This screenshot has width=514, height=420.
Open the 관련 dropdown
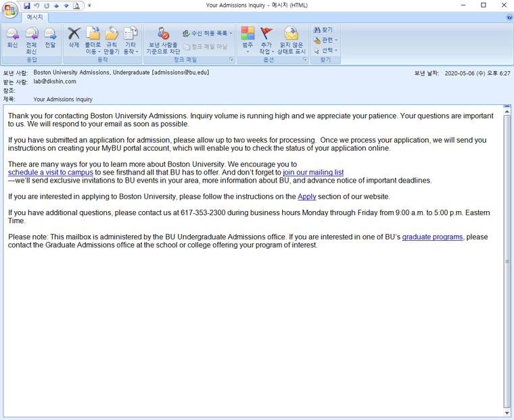325,40
